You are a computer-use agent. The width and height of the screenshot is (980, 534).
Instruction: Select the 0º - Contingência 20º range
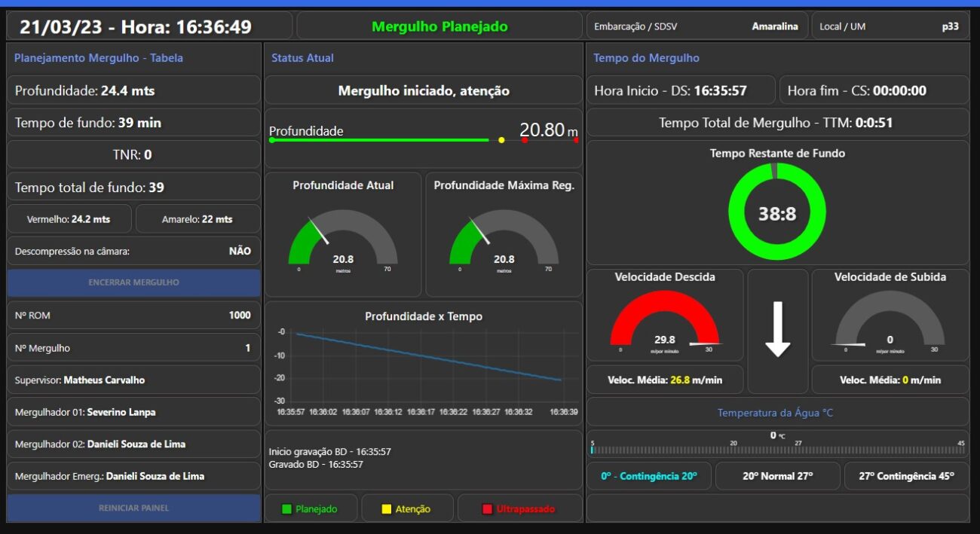[x=648, y=476]
